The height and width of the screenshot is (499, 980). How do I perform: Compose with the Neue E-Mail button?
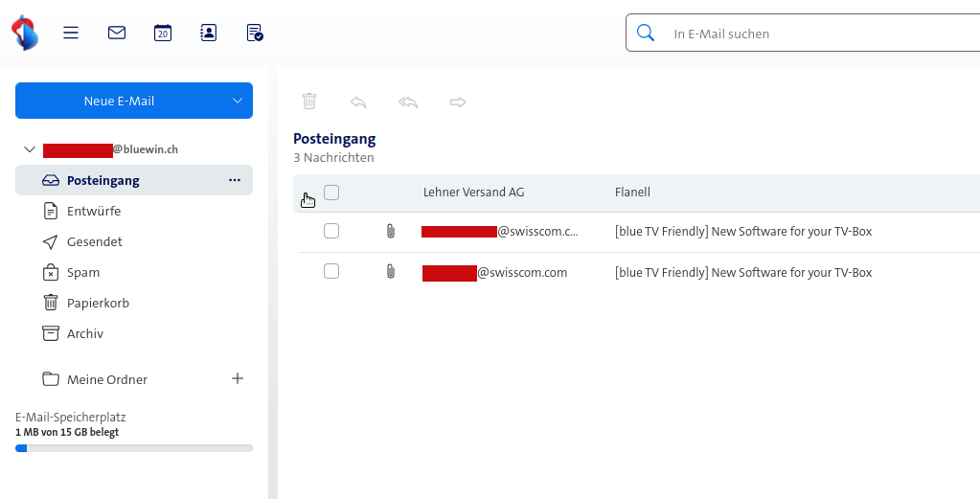pyautogui.click(x=119, y=101)
